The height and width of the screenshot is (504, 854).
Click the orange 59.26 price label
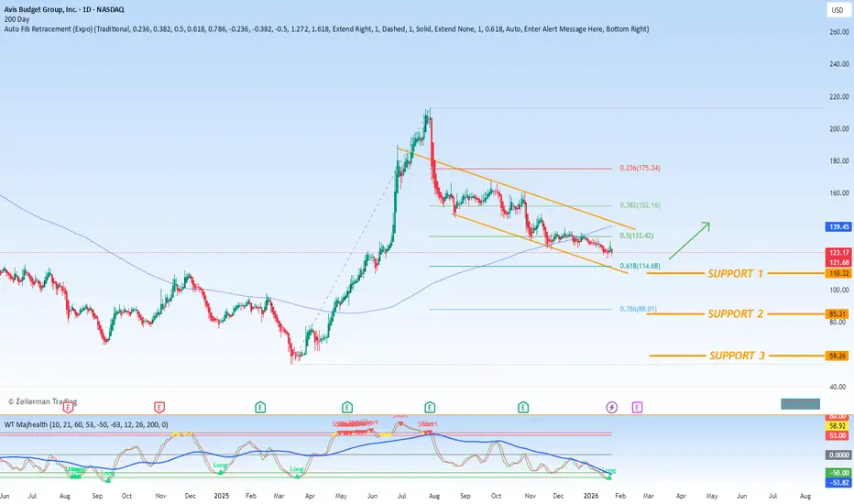point(838,356)
